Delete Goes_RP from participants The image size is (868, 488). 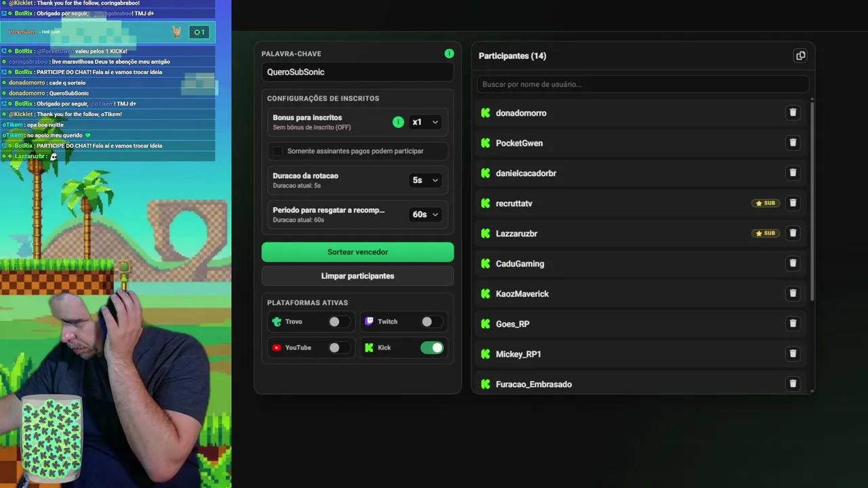[x=793, y=323]
